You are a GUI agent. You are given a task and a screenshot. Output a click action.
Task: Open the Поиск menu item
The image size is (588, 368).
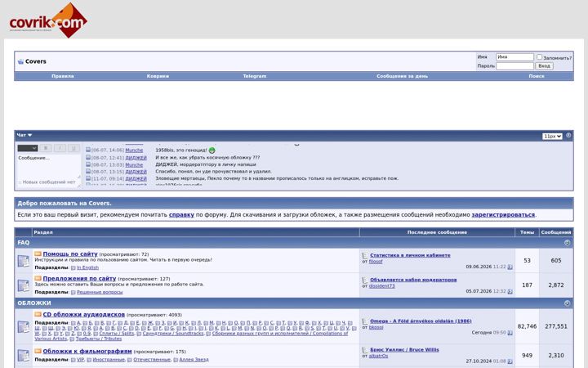click(x=537, y=76)
